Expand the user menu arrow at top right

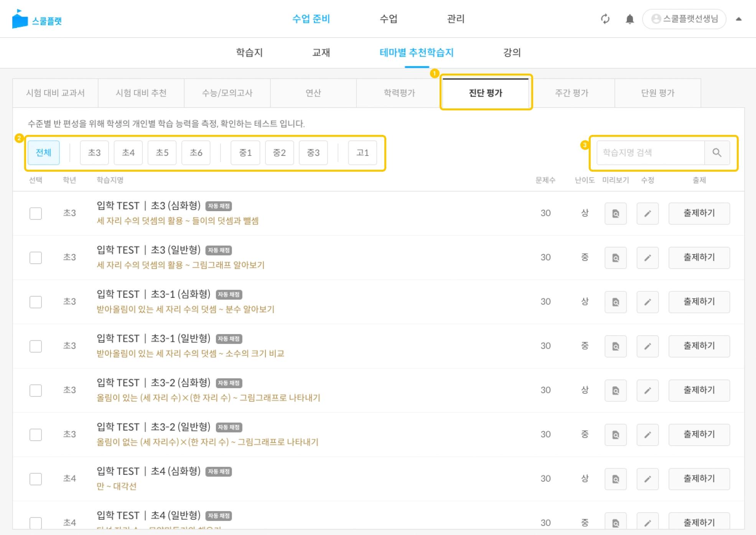click(x=738, y=19)
